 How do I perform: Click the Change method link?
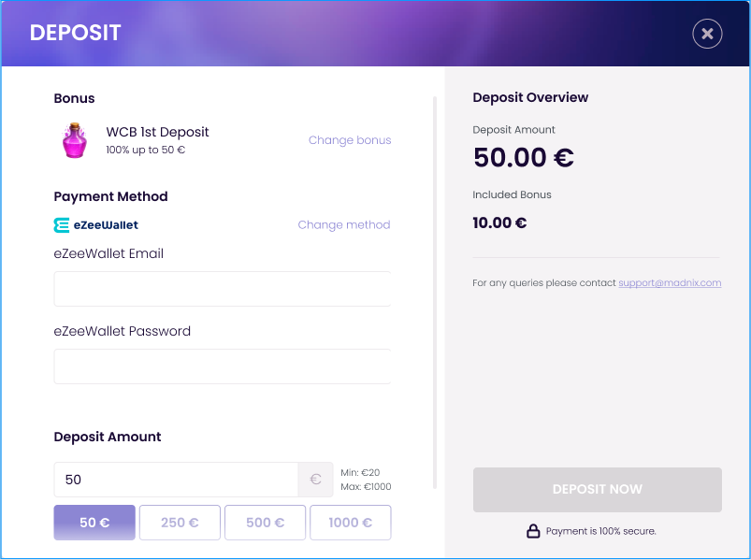tap(344, 224)
